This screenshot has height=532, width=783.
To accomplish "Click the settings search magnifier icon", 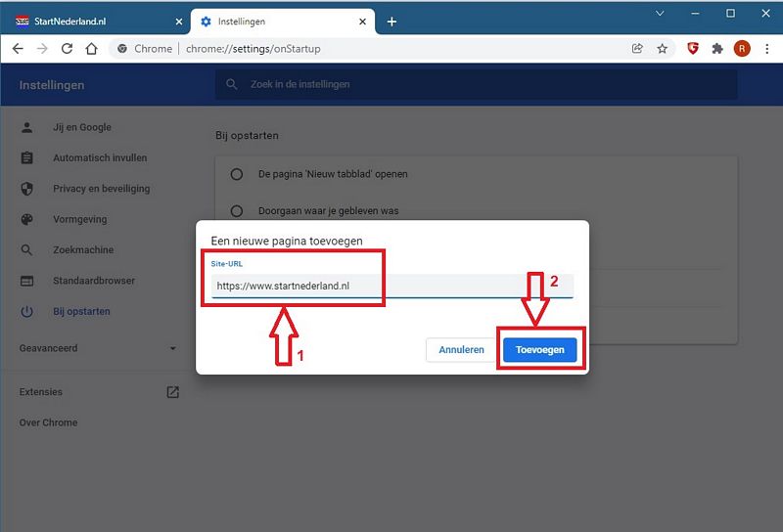I will (x=231, y=84).
